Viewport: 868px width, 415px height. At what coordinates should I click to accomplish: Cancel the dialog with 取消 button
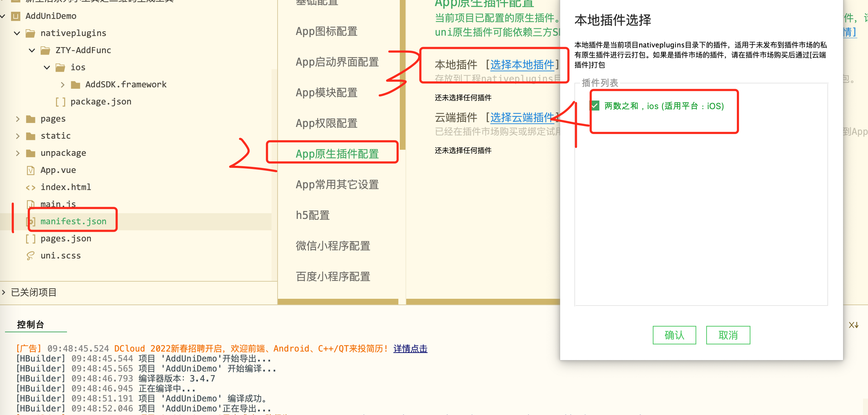[728, 335]
